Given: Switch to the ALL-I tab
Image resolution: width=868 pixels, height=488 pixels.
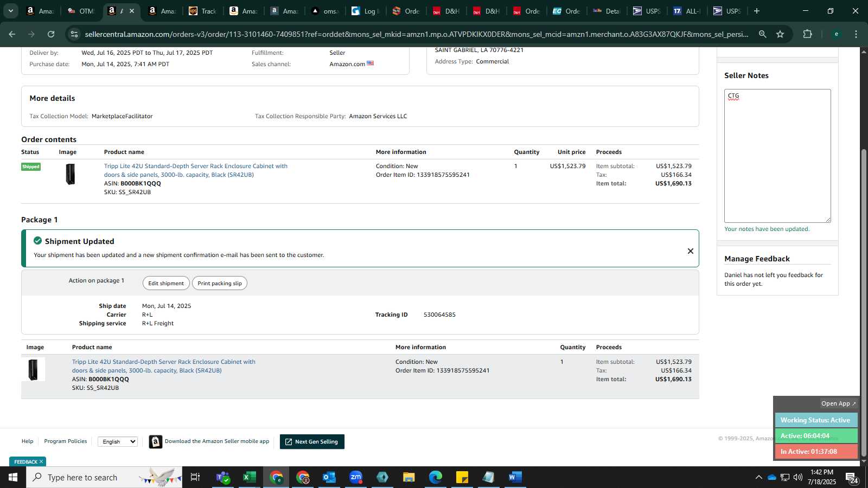Looking at the screenshot, I should pyautogui.click(x=687, y=11).
